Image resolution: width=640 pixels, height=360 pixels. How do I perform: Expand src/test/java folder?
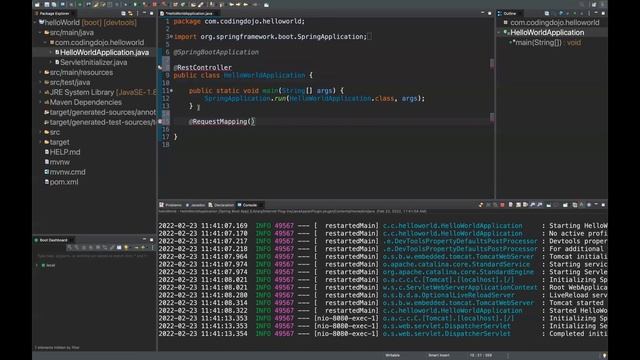click(x=40, y=82)
